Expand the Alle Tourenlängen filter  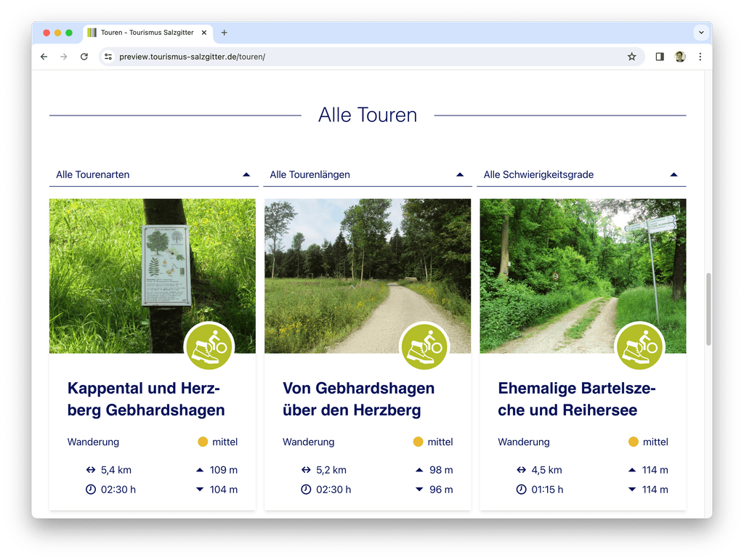(x=367, y=174)
